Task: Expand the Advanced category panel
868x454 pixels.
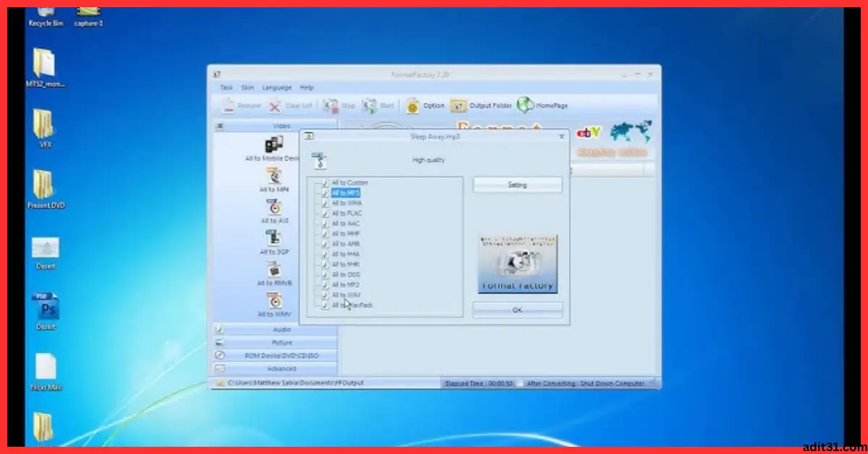Action: (x=276, y=368)
